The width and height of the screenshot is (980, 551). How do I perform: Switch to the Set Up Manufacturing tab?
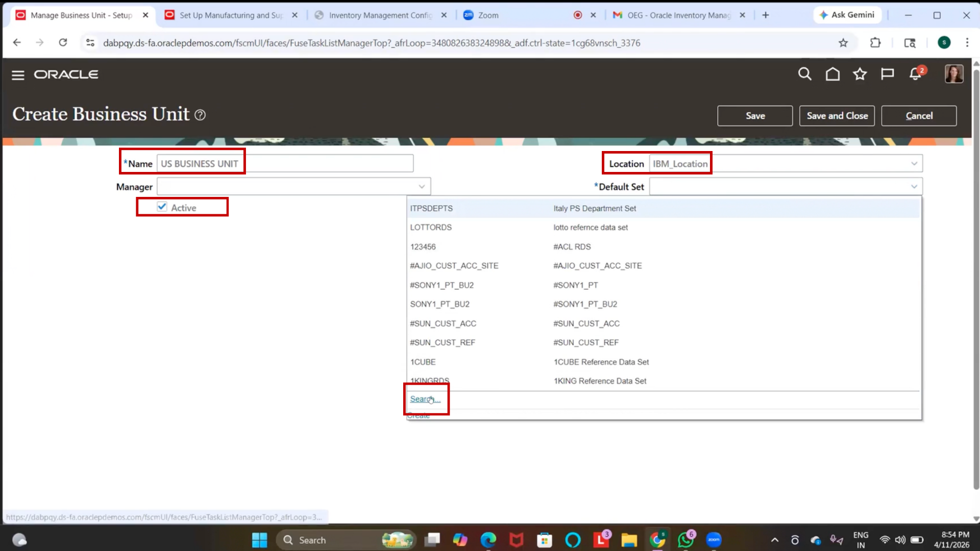[231, 15]
